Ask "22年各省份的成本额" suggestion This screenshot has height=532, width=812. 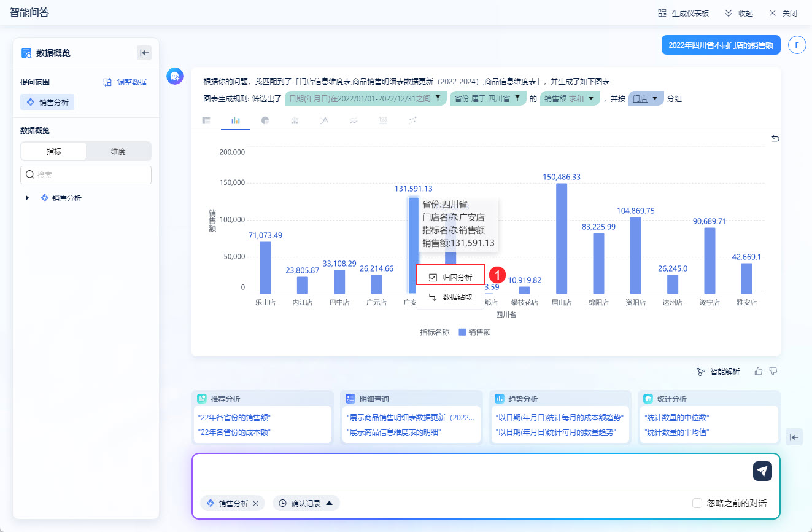(x=234, y=432)
